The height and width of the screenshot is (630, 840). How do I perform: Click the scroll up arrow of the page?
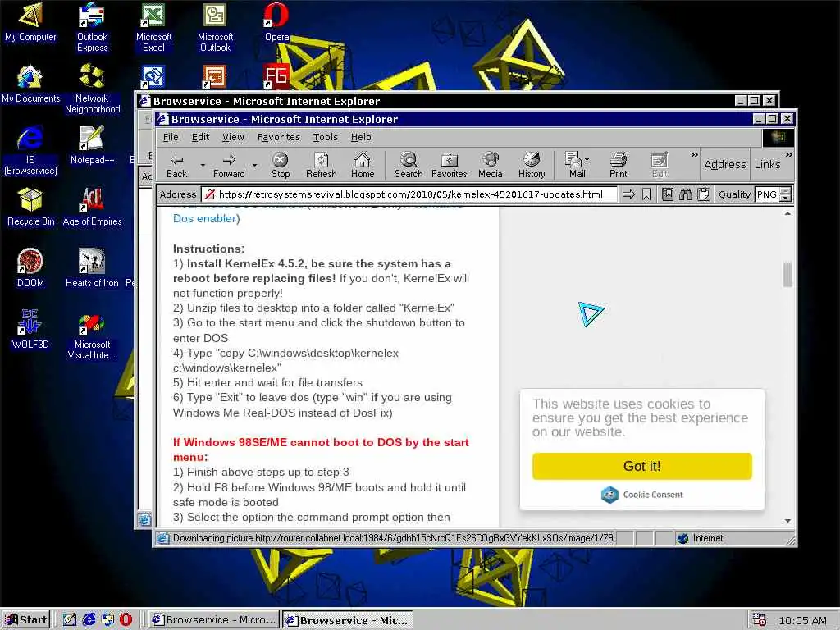point(787,214)
